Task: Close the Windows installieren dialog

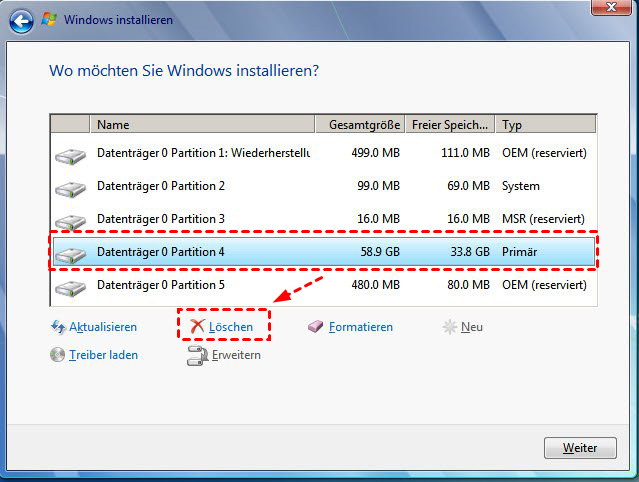Action: [611, 7]
